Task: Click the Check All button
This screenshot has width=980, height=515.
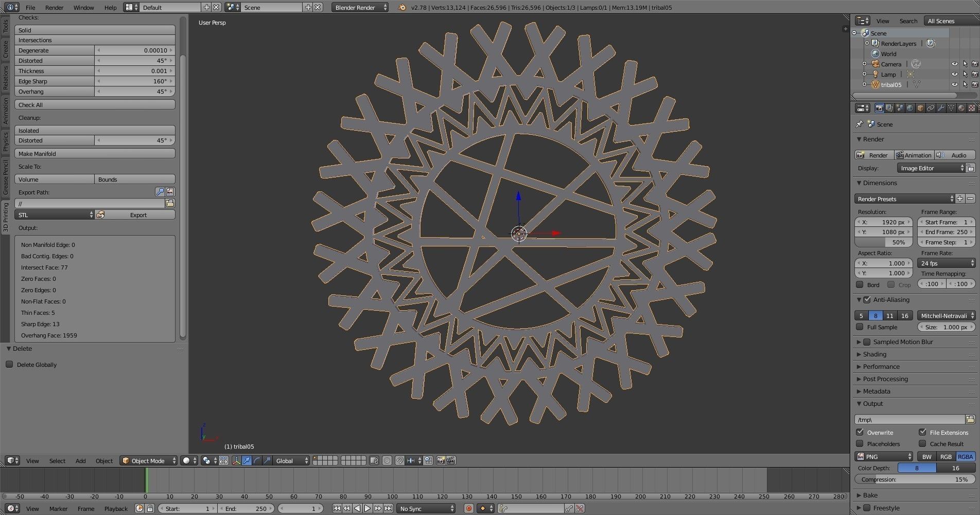Action: (x=95, y=104)
